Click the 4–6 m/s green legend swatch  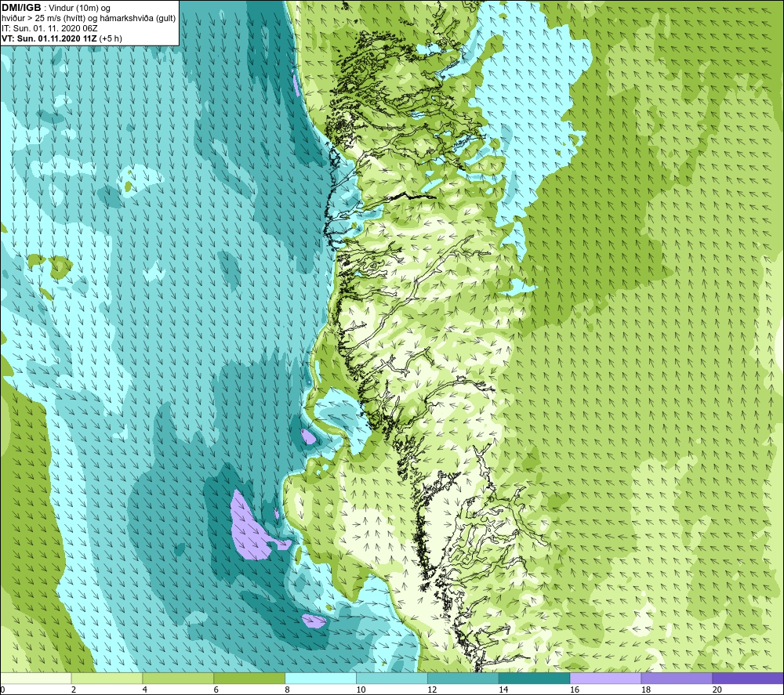point(178,678)
